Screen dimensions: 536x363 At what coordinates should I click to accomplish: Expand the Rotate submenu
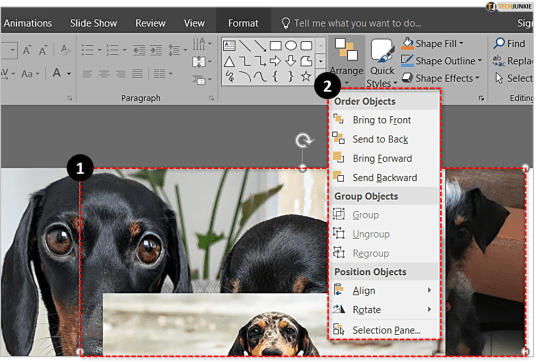point(384,310)
